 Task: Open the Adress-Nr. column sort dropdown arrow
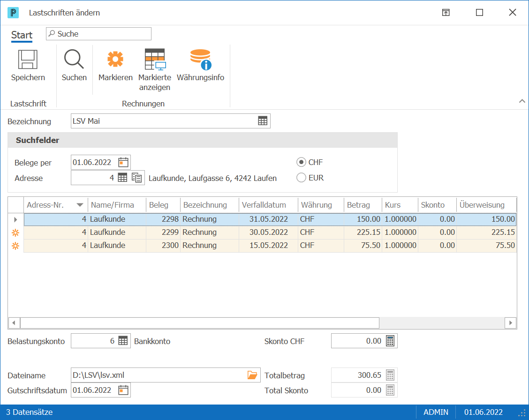(x=80, y=205)
